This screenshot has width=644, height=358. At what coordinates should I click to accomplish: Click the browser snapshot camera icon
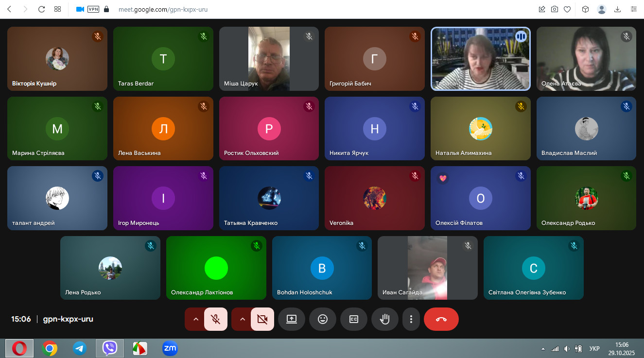click(555, 9)
